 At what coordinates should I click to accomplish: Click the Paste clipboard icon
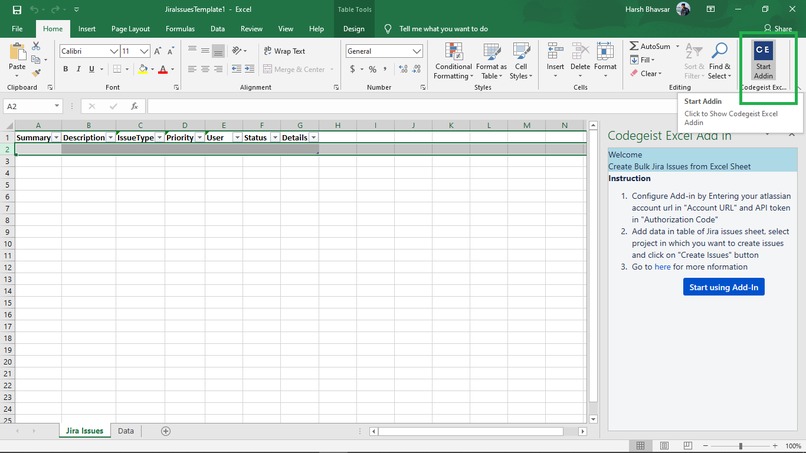pos(17,53)
